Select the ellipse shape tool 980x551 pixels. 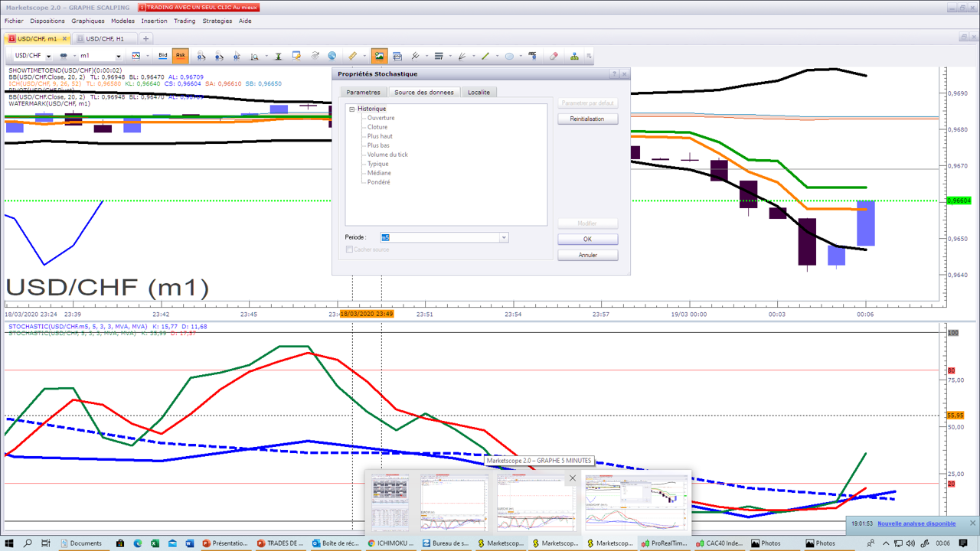pyautogui.click(x=509, y=56)
